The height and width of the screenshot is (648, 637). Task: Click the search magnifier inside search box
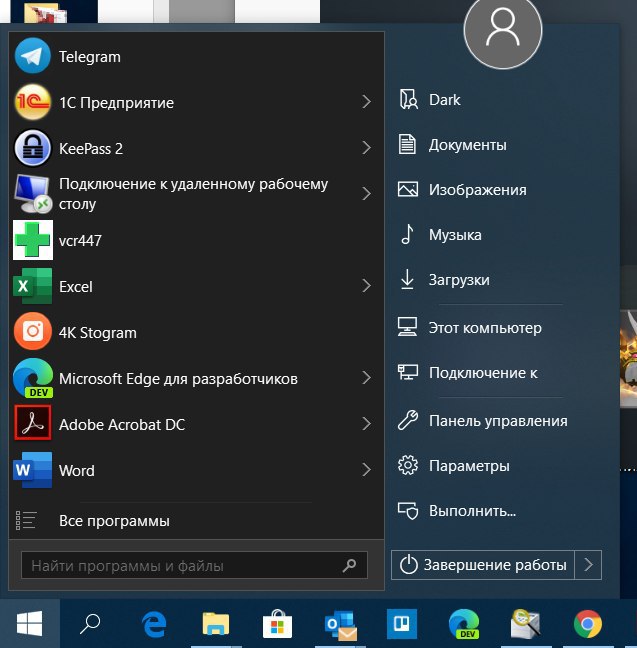(349, 565)
